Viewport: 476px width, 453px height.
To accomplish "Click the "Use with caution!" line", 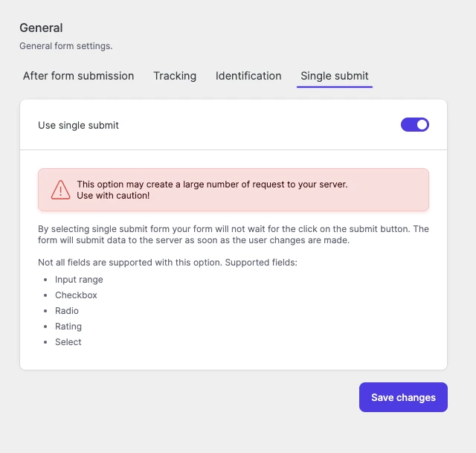I will [x=113, y=196].
